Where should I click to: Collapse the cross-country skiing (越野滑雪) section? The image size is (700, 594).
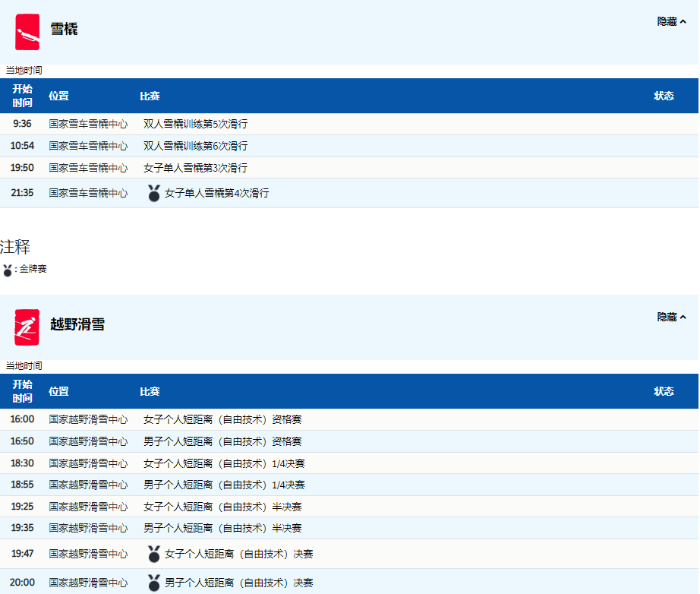pyautogui.click(x=671, y=318)
